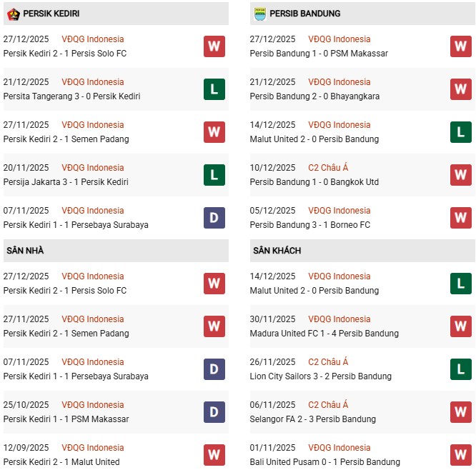This screenshot has width=476, height=470.
Task: Select Persib Bandung 3 - 1 Borneo FC match
Action: click(x=309, y=225)
